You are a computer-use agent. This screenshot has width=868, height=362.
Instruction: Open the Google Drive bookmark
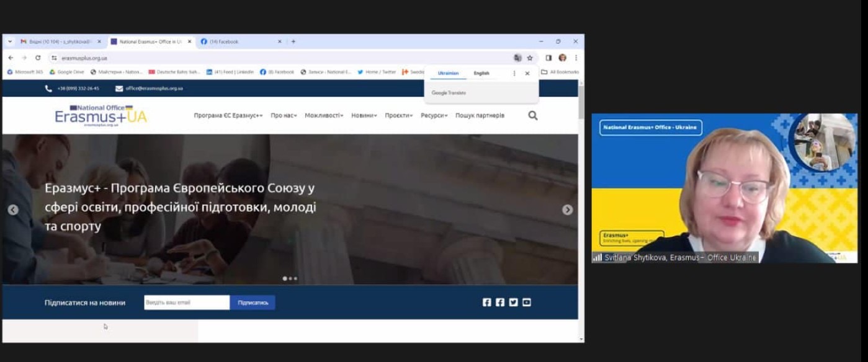(67, 72)
